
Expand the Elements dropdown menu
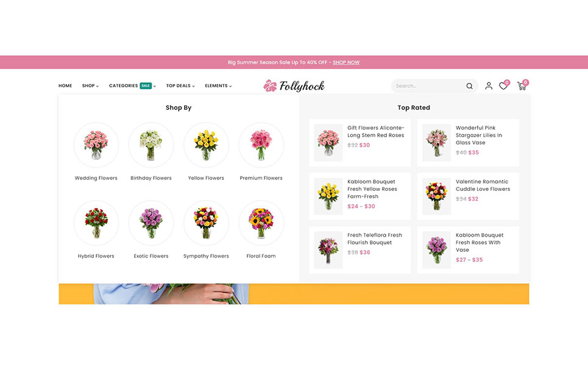(218, 85)
